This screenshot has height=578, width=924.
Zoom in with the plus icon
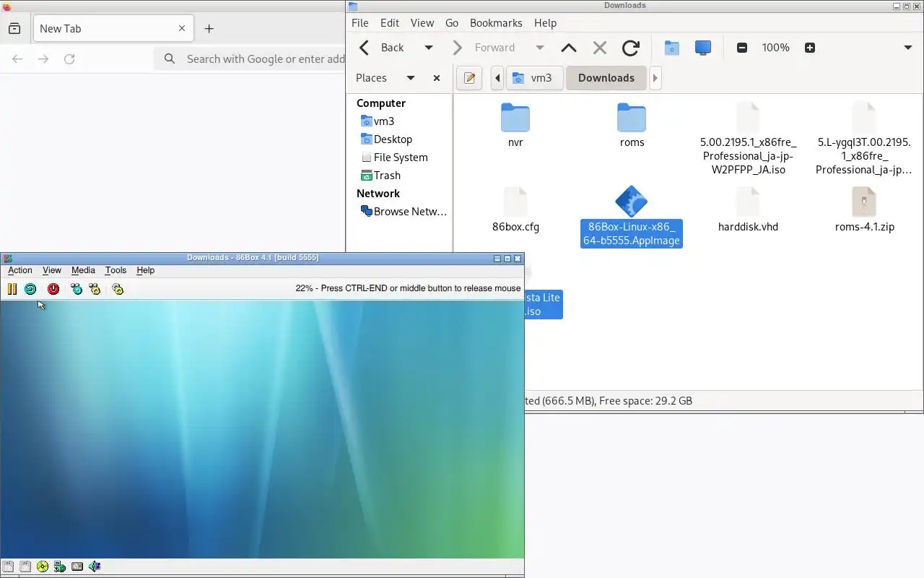[810, 48]
